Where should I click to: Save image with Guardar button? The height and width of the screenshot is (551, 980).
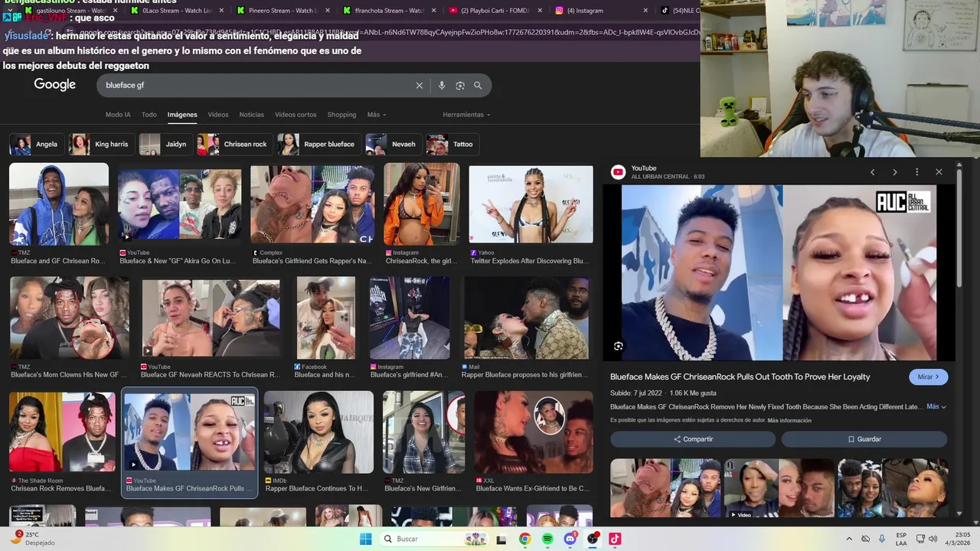864,439
